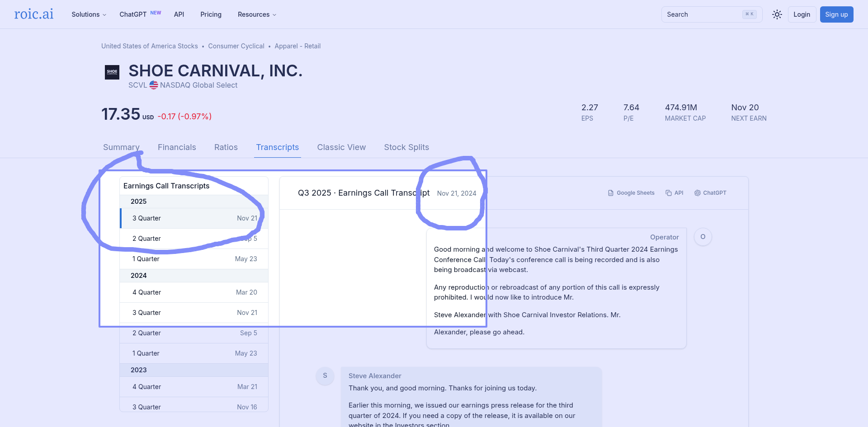Click the Shoe Carnival company logo
This screenshot has width=868, height=427.
[x=112, y=72]
